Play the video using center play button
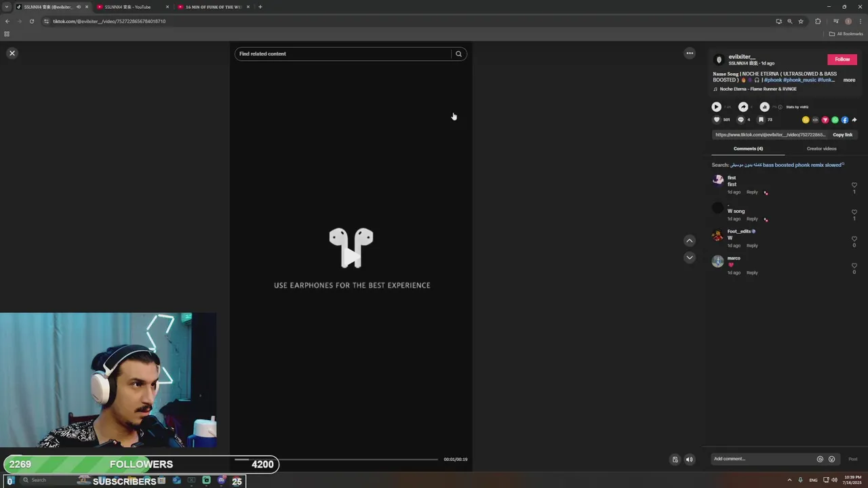Screen dimensions: 868x488 click(351, 256)
